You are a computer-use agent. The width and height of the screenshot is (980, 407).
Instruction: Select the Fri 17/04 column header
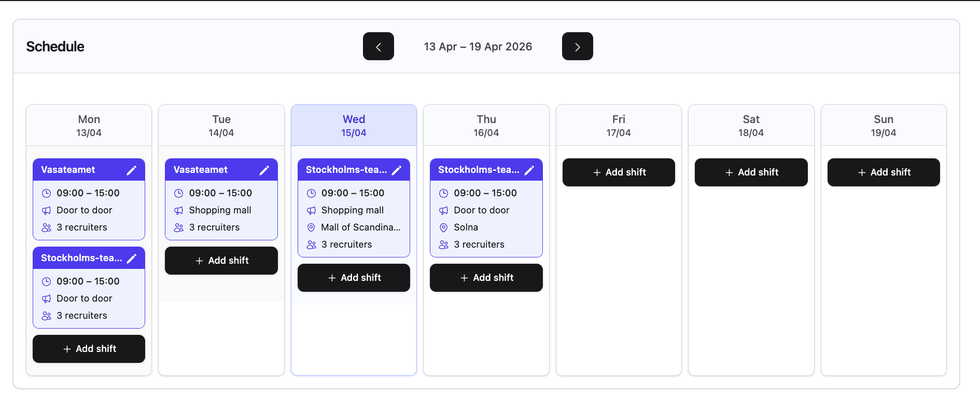[x=619, y=126]
